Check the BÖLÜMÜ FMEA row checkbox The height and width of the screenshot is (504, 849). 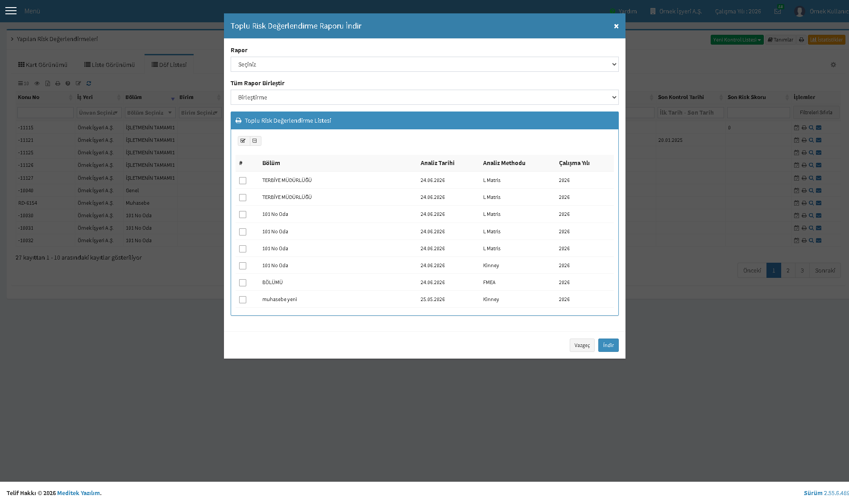click(x=243, y=283)
